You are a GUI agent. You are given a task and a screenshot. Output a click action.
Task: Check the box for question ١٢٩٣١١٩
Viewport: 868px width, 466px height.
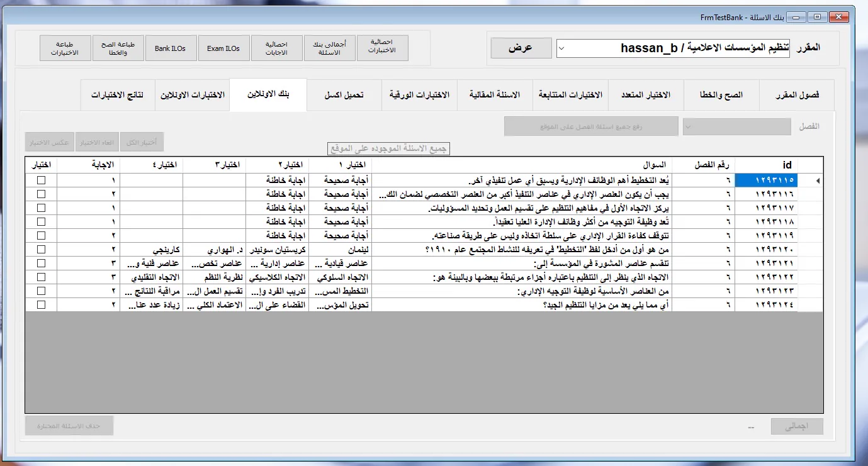[x=42, y=236]
